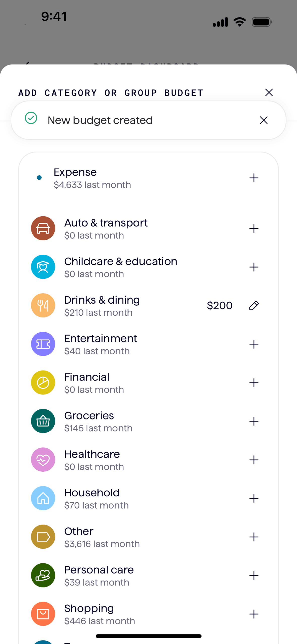The width and height of the screenshot is (297, 644).
Task: Add a budget for Auto & transport
Action: pos(254,229)
